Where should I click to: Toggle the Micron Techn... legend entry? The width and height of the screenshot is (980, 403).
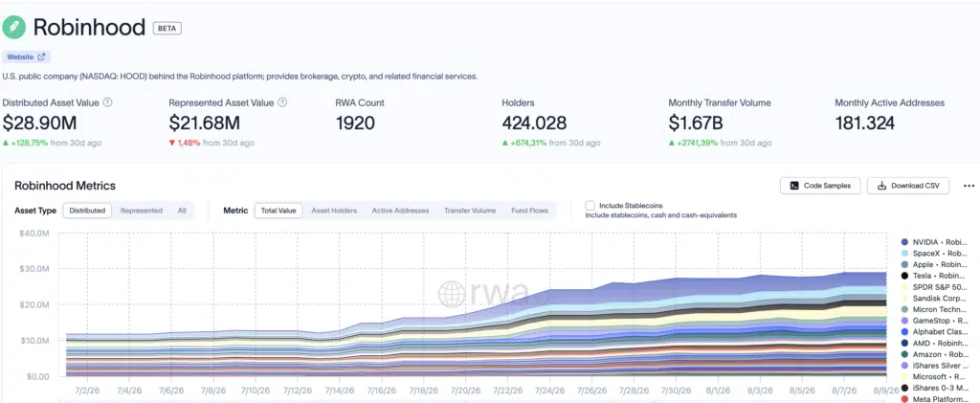tap(934, 309)
